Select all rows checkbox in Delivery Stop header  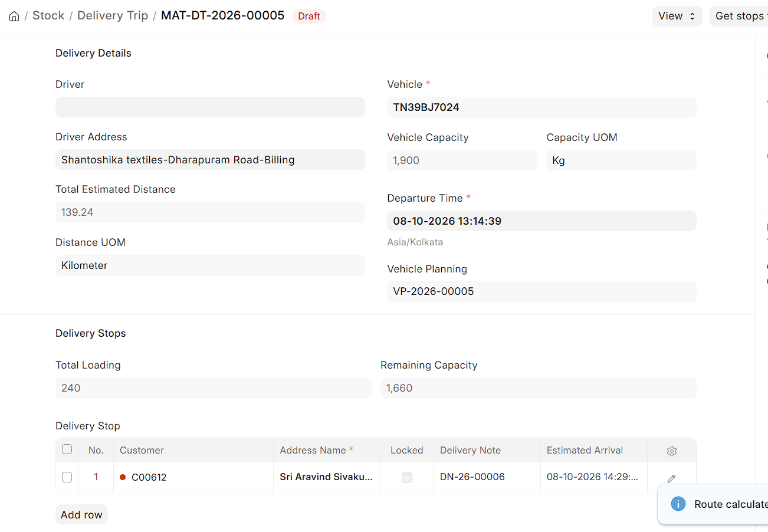[67, 449]
